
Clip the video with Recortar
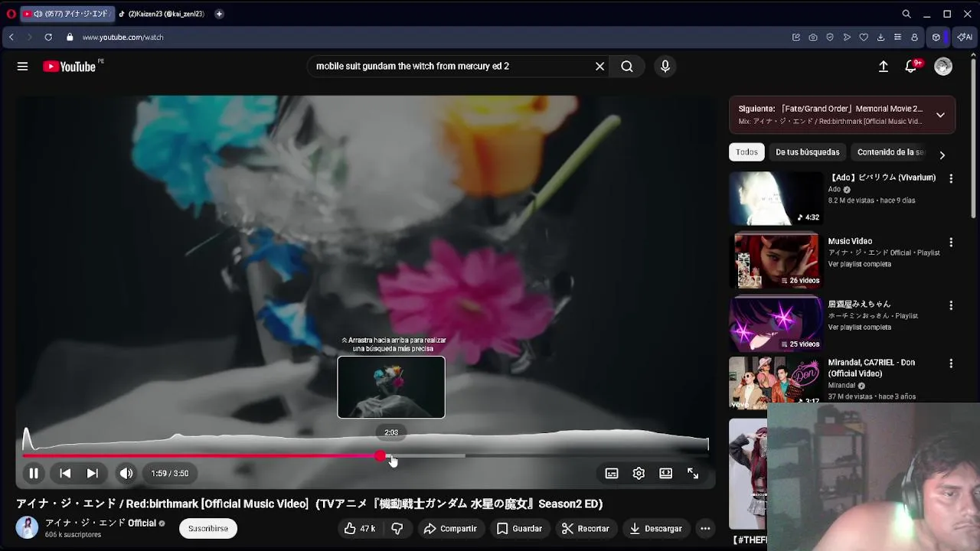[585, 529]
